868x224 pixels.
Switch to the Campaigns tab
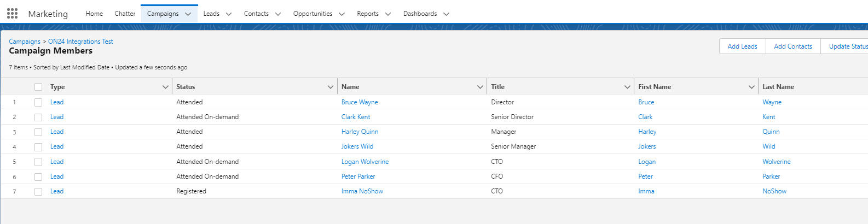pos(163,14)
